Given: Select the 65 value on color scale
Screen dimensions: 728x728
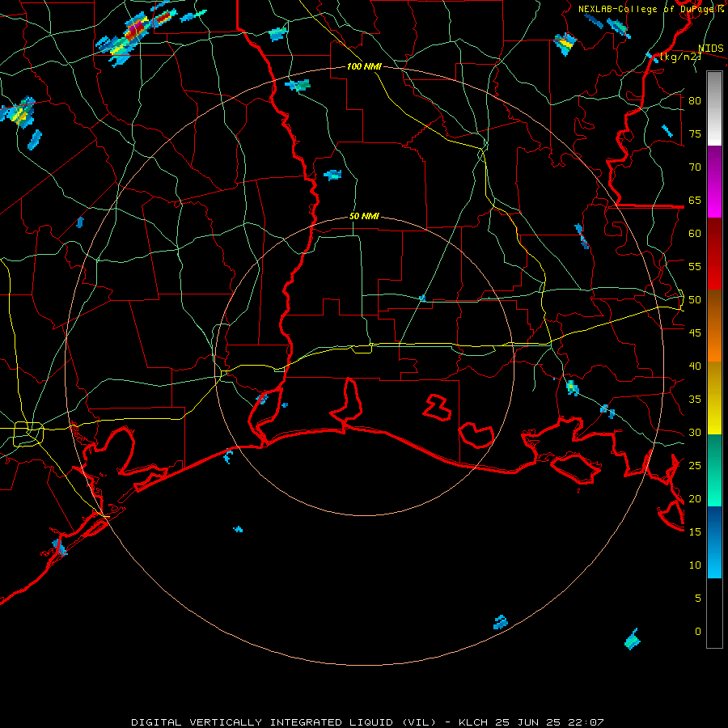Looking at the screenshot, I should pos(695,201).
